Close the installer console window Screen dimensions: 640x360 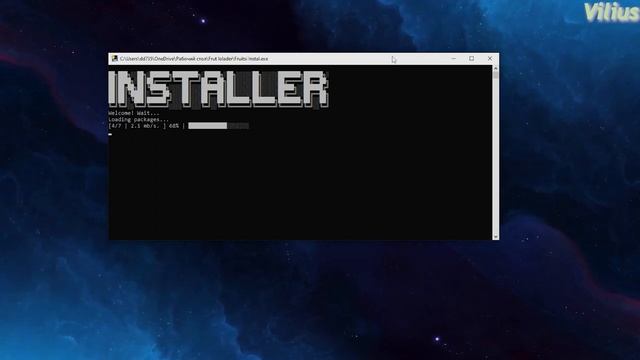(490, 59)
